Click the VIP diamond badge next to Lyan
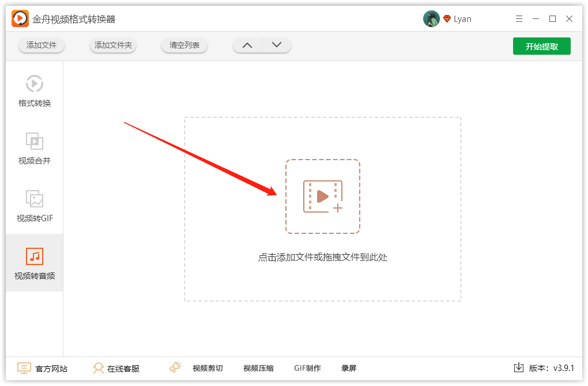The height and width of the screenshot is (386, 588). click(447, 18)
